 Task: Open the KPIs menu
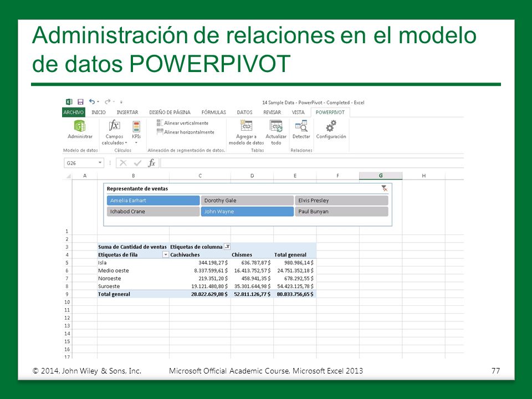[136, 132]
